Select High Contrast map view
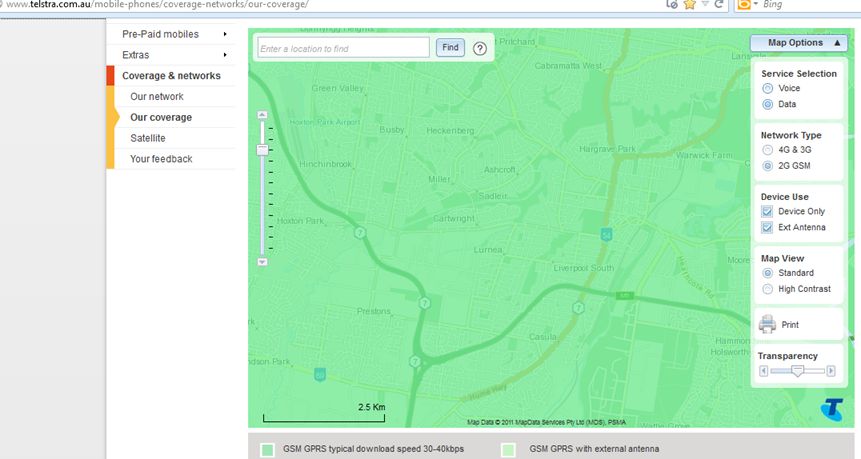 pyautogui.click(x=768, y=289)
